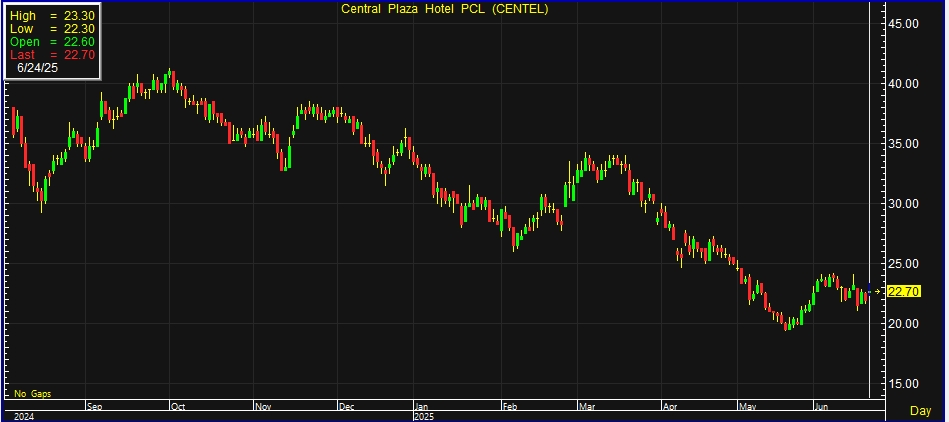Click the Low = 22.30 readout

tap(51, 29)
